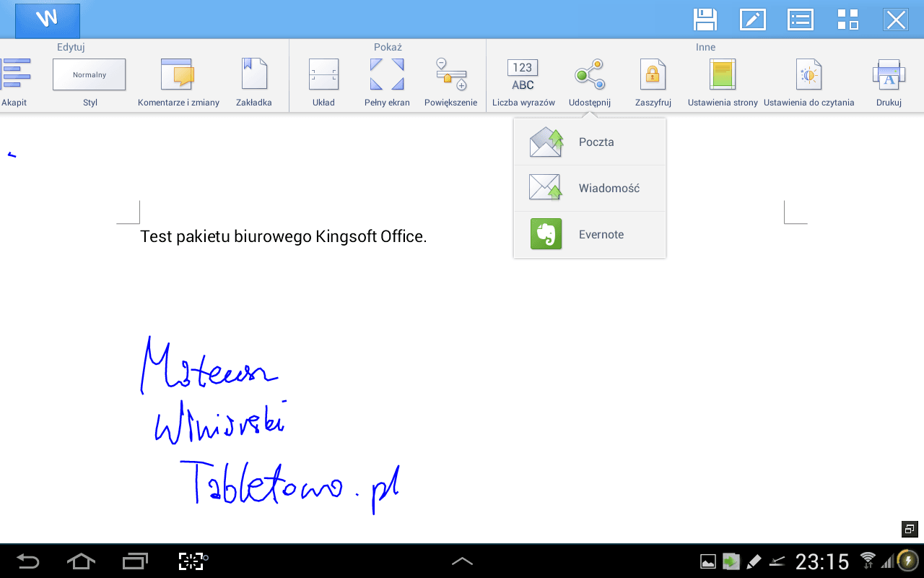Tap the screenshot capture icon in navigation bar
The width and height of the screenshot is (924, 578).
click(x=192, y=561)
